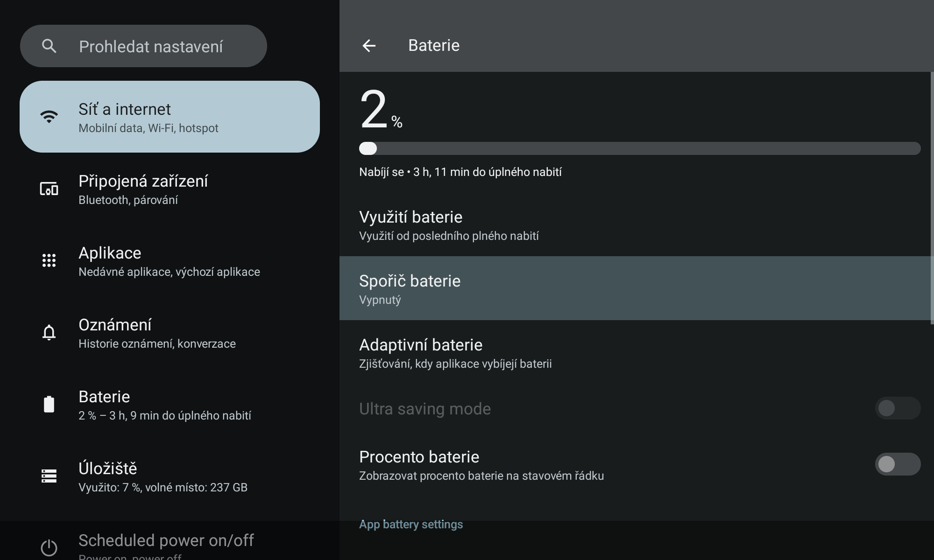Toggle the Procento baterie switch
This screenshot has width=934, height=560.
(897, 464)
